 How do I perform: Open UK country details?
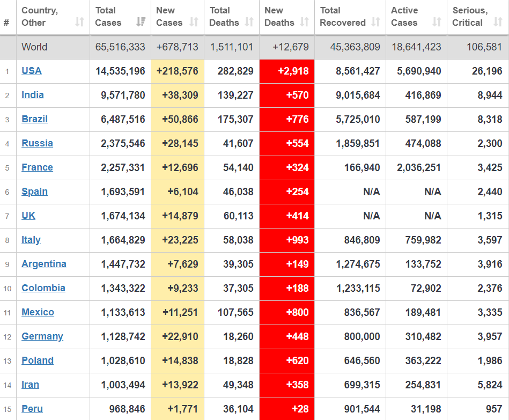[28, 216]
